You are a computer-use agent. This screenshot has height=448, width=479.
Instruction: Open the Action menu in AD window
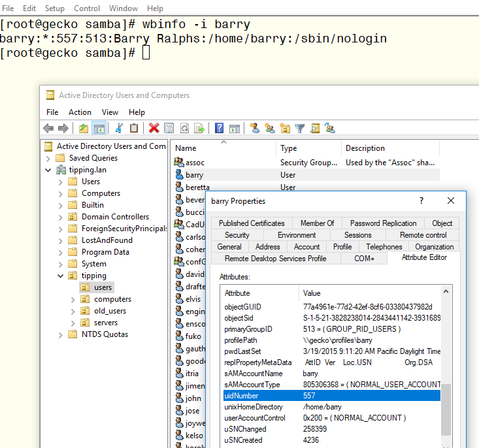coord(80,112)
